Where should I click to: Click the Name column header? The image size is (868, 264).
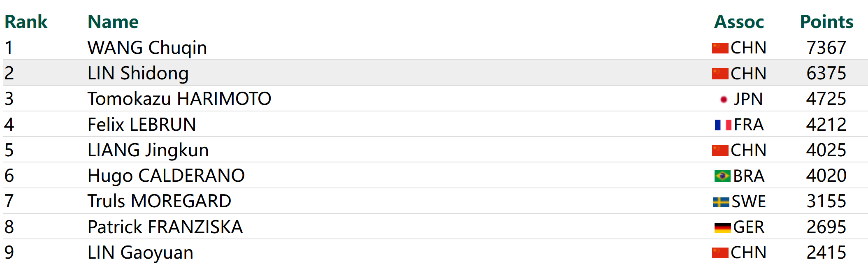coord(113,22)
